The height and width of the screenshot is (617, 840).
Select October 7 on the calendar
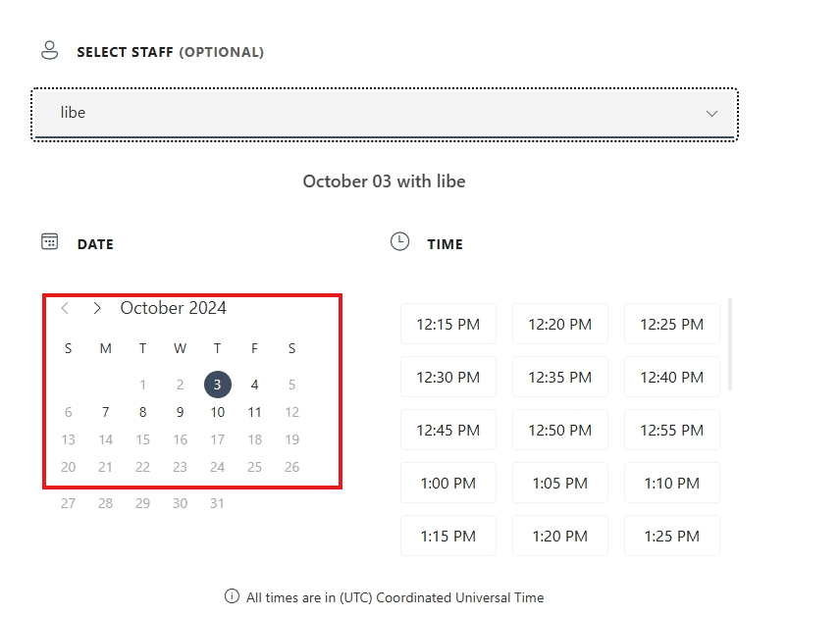pos(106,412)
